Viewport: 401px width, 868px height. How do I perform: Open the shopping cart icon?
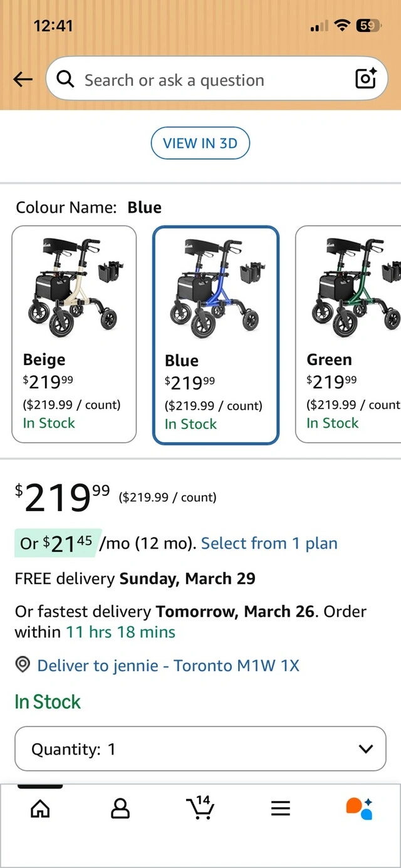[200, 808]
